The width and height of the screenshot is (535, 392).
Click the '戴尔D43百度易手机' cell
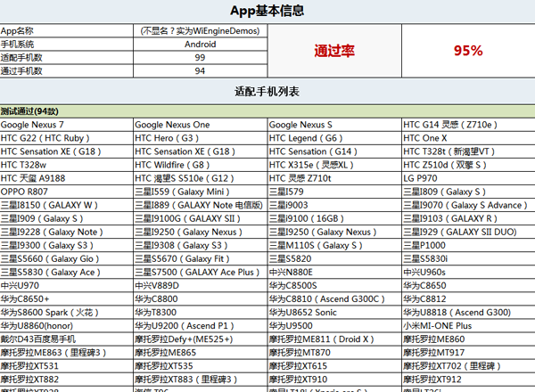[x=67, y=339]
